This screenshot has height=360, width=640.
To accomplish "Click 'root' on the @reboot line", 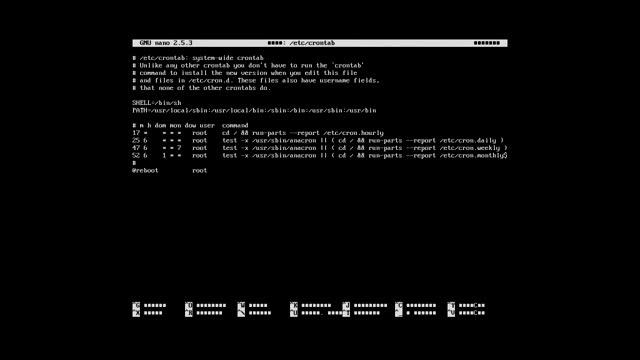I will [200, 171].
